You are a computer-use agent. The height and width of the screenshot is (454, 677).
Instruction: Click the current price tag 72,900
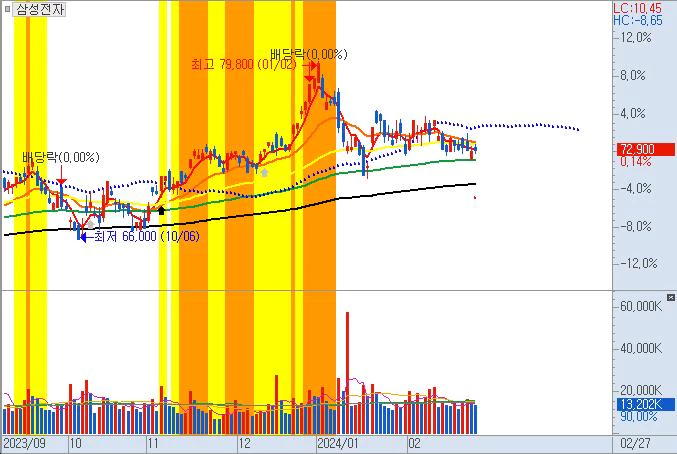[x=646, y=149]
